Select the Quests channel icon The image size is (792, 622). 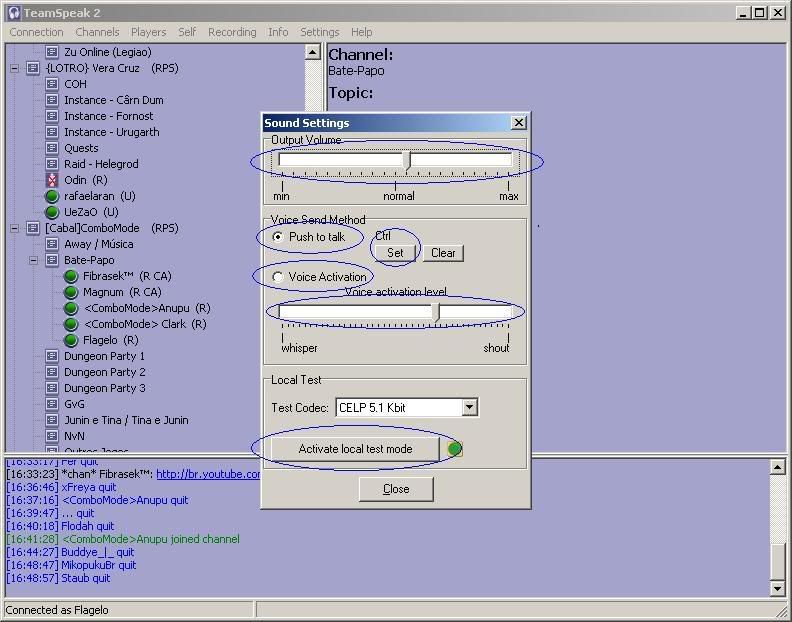(x=52, y=148)
